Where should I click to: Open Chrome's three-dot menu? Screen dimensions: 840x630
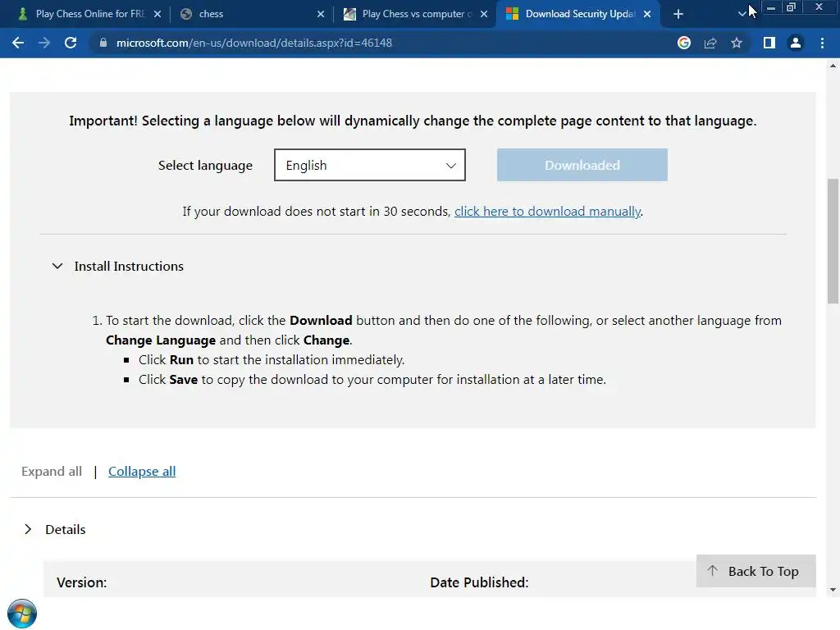coord(822,43)
